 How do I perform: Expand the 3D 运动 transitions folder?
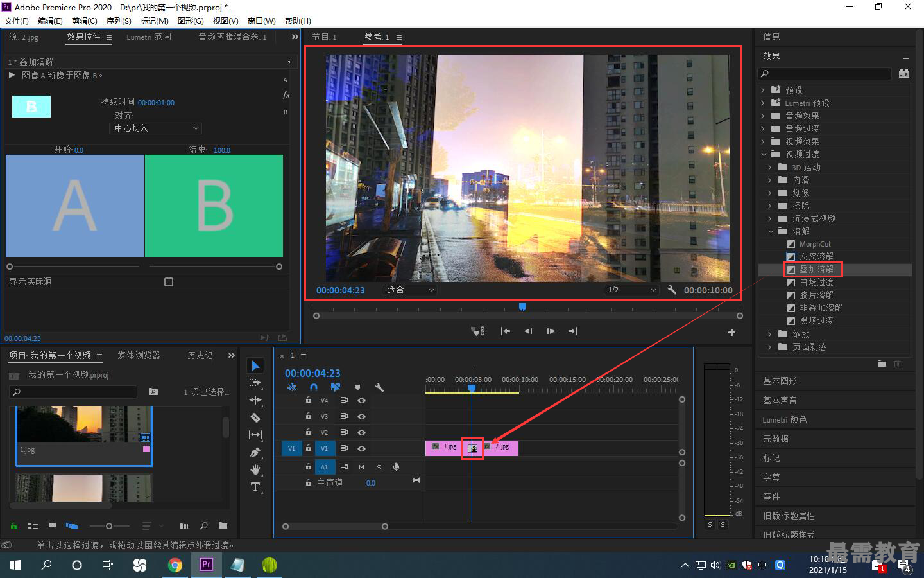(770, 167)
